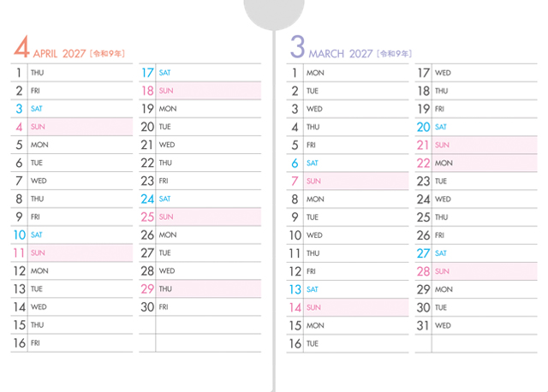Click Saturday March 27 entry
The width and height of the screenshot is (548, 392).
tap(475, 252)
